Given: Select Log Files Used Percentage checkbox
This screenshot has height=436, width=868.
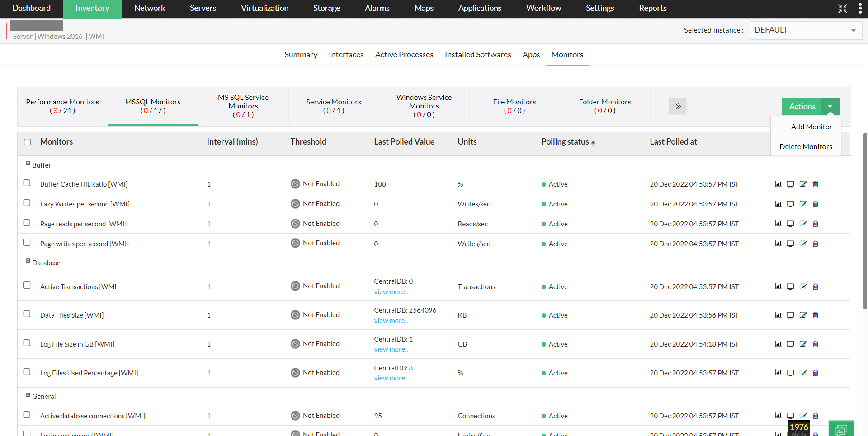Looking at the screenshot, I should [x=27, y=372].
